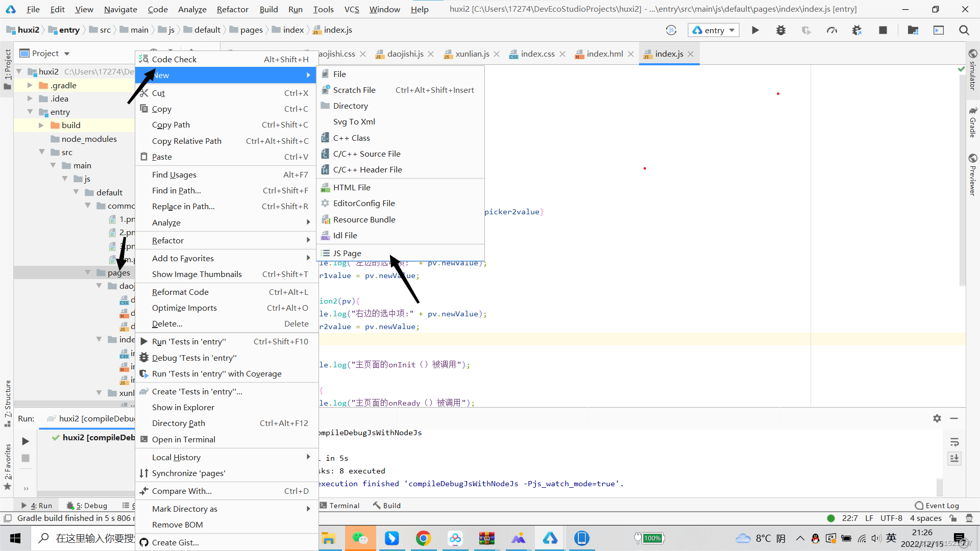Click the Run panel stop square icon
The width and height of the screenshot is (980, 551).
(25, 458)
